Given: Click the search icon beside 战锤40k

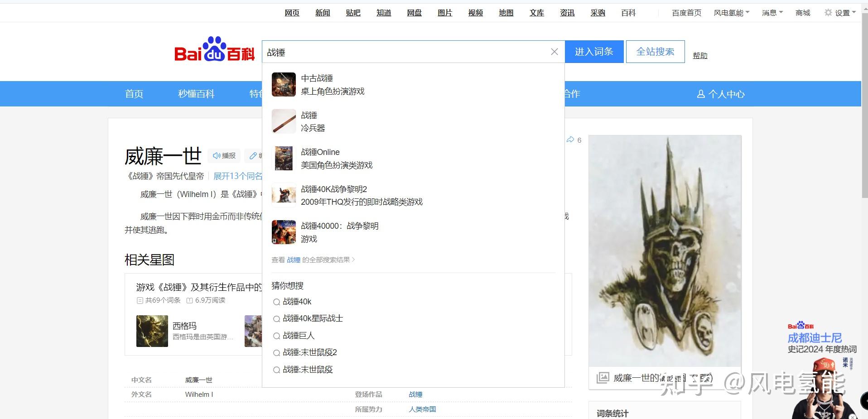Looking at the screenshot, I should click(x=276, y=302).
